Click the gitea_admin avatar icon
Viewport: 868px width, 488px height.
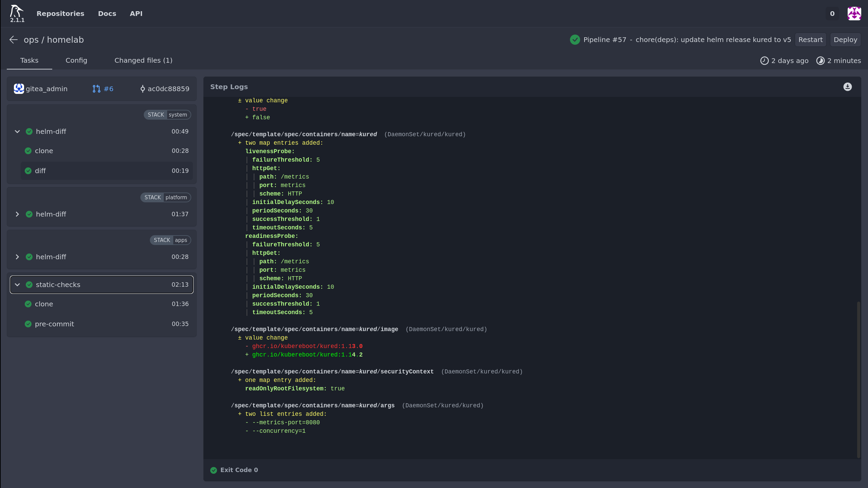tap(19, 89)
